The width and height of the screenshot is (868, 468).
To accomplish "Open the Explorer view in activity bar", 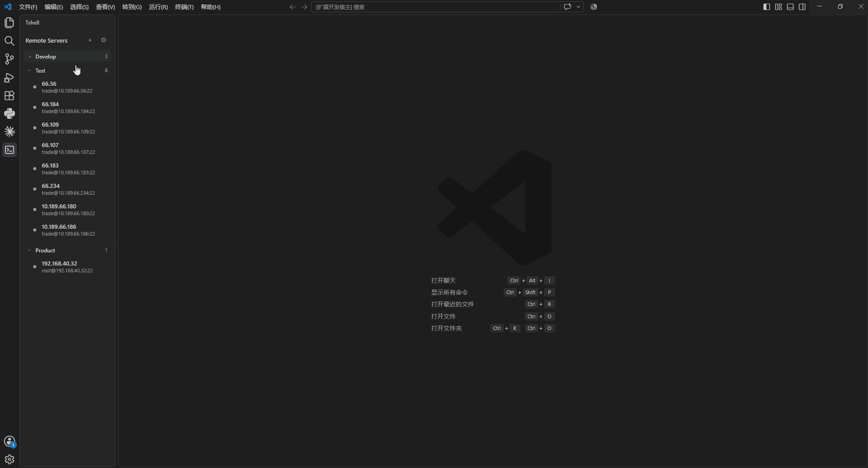I will 9,23.
